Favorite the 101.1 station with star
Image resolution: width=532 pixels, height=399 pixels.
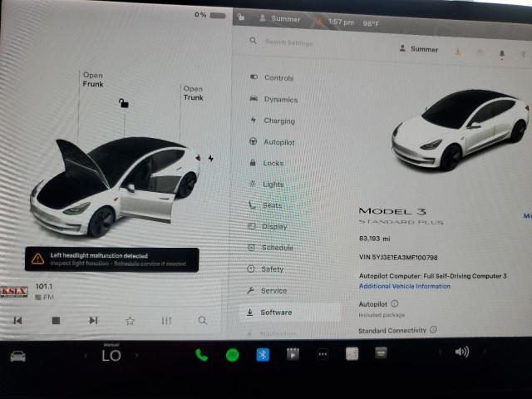coord(130,320)
